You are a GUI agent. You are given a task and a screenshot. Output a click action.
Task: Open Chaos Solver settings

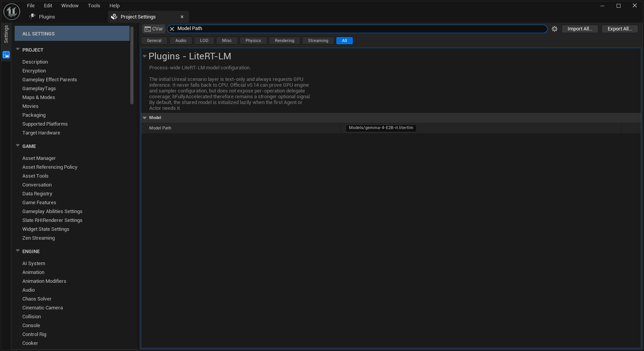coord(37,299)
